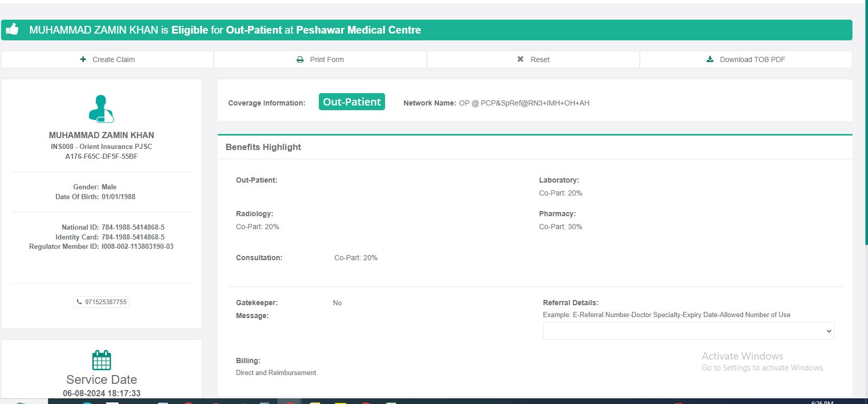Click the patient avatar icon
868x404 pixels.
click(x=101, y=109)
